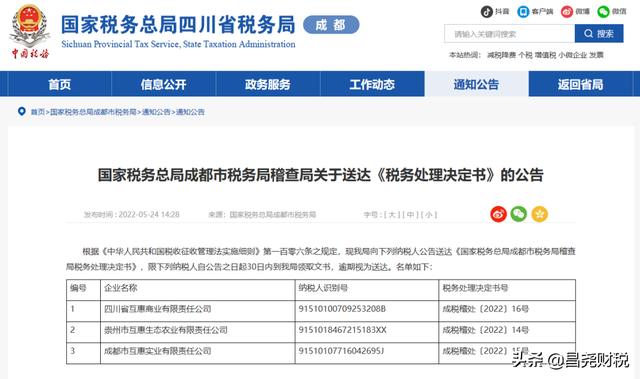Click the source text 国家税务总局成都市税务局

273,215
